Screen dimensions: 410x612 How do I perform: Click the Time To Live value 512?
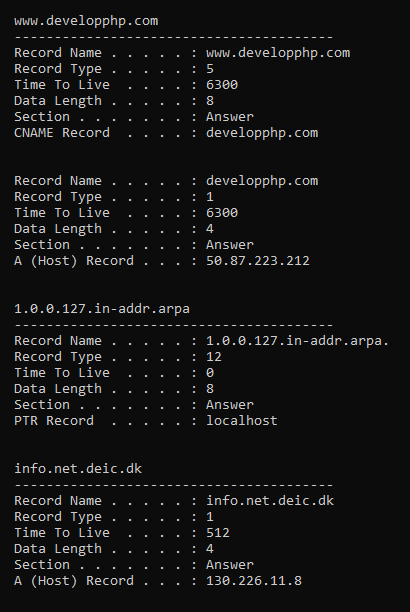[x=218, y=533]
